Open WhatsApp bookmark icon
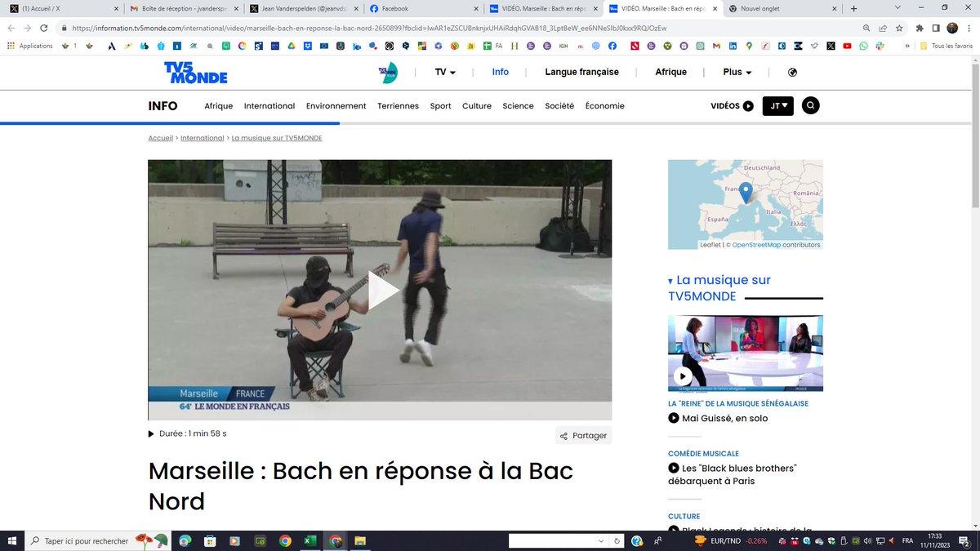This screenshot has height=551, width=980. click(x=864, y=46)
